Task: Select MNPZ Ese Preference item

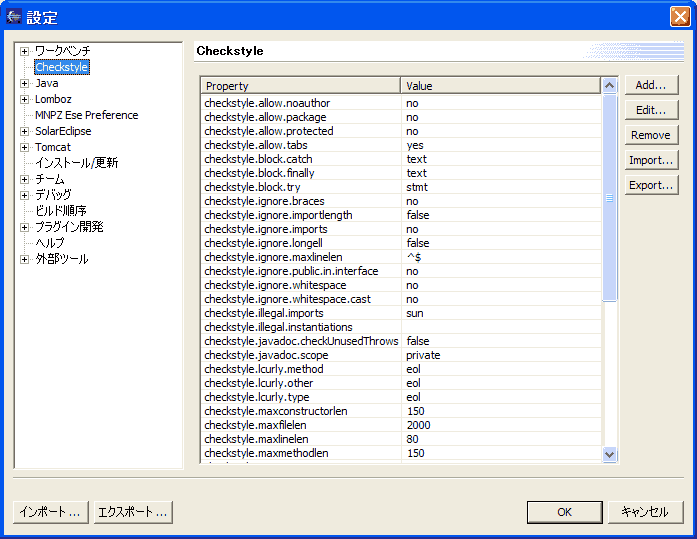Action: click(87, 115)
